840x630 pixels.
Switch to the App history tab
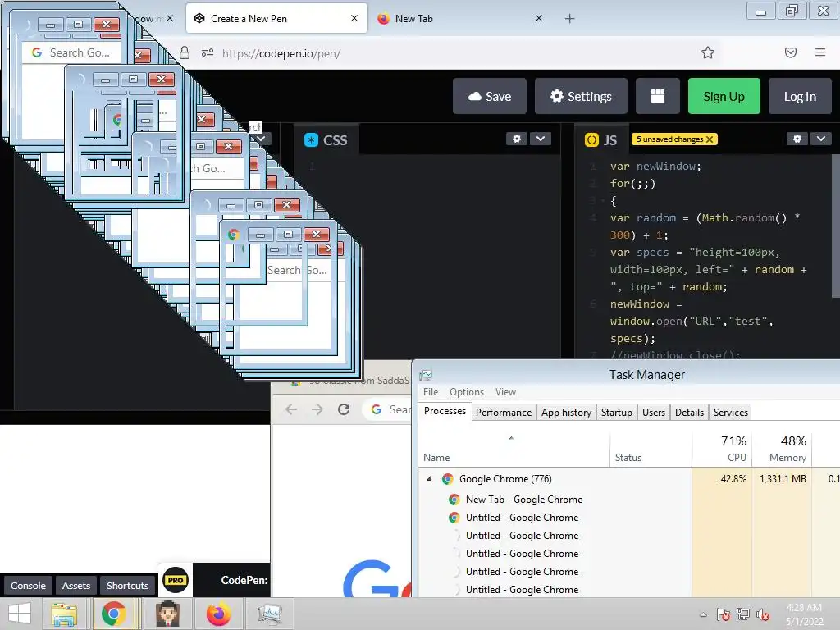tap(566, 413)
